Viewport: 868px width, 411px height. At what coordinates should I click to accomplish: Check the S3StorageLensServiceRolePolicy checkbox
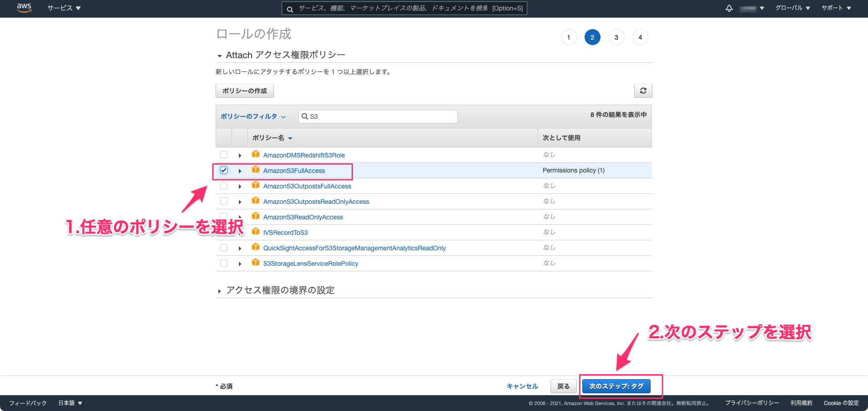pyautogui.click(x=224, y=263)
